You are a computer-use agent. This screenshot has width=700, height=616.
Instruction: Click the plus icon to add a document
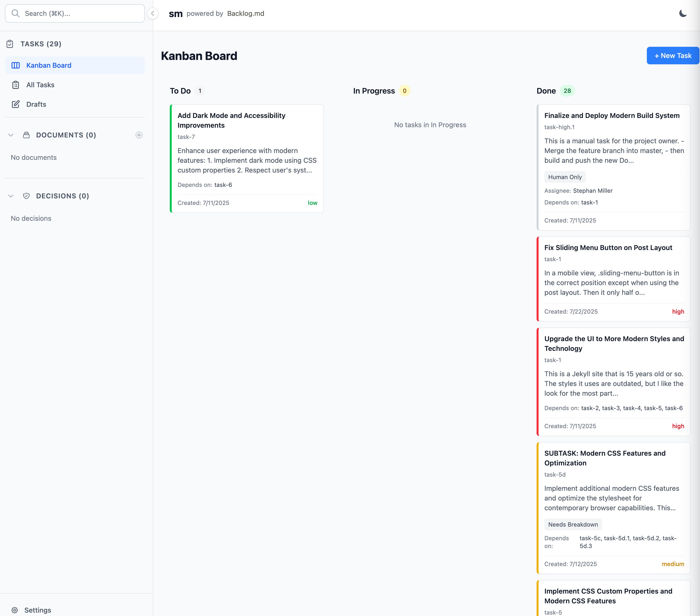tap(139, 135)
